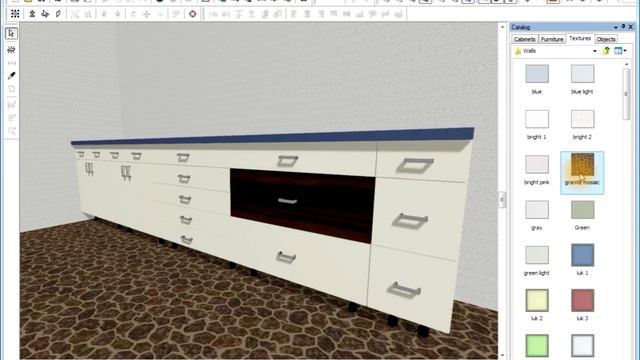Screen dimensions: 640x360
Task: Click the small pencil-like toolbar icon
Action: [58, 14]
